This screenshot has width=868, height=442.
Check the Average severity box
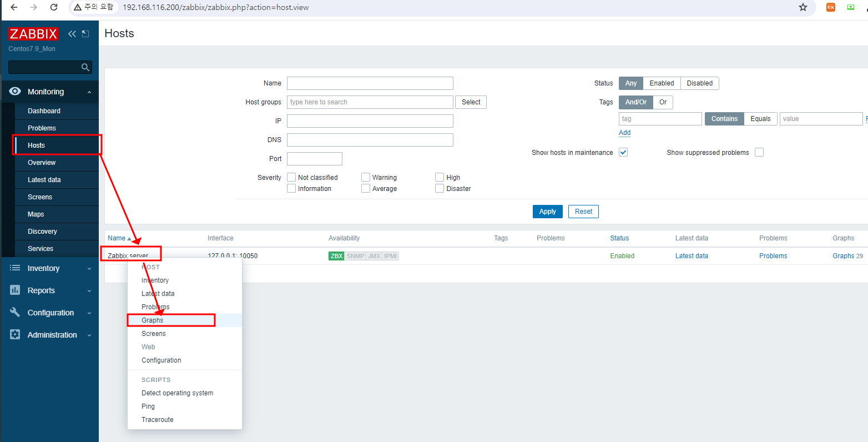366,188
